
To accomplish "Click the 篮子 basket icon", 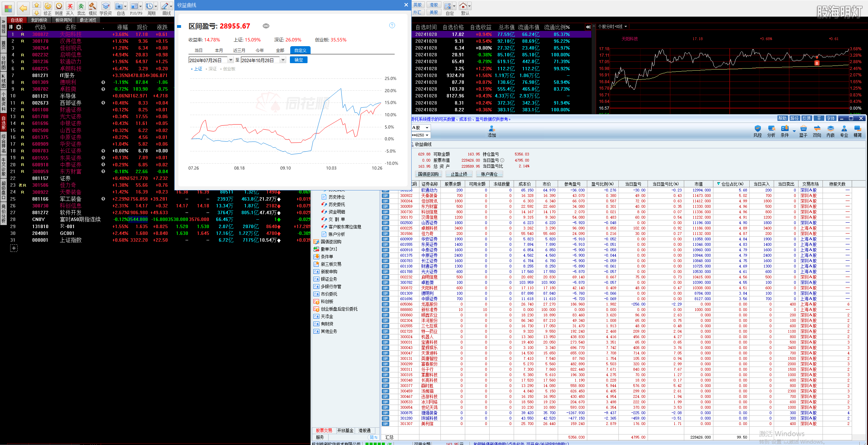I will pyautogui.click(x=803, y=128).
